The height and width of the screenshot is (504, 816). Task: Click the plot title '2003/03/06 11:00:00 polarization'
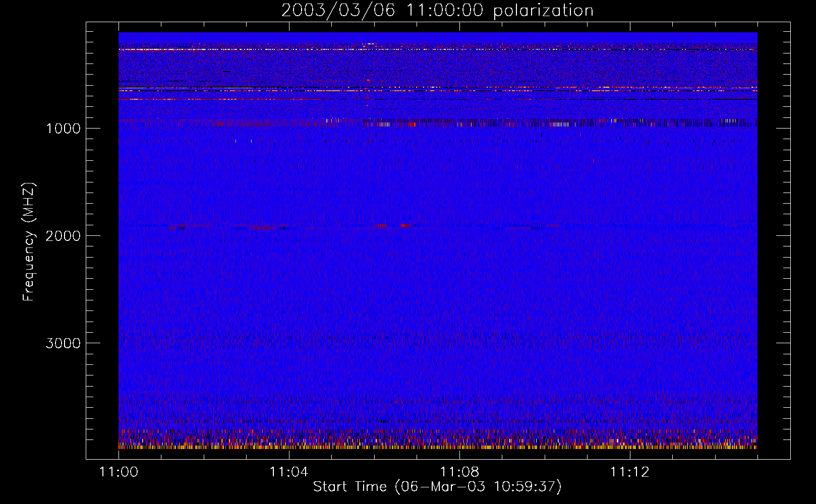click(x=437, y=11)
